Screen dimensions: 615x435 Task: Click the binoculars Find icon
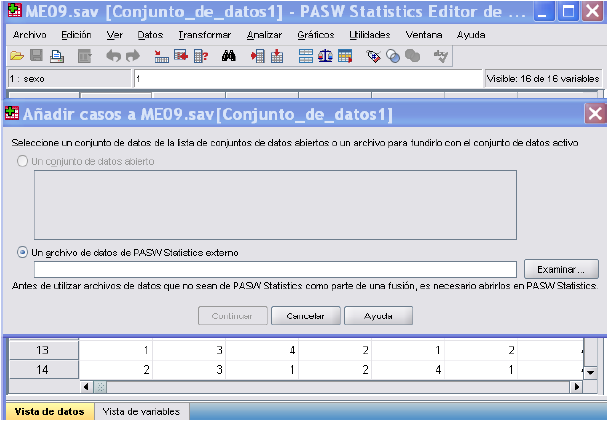229,56
